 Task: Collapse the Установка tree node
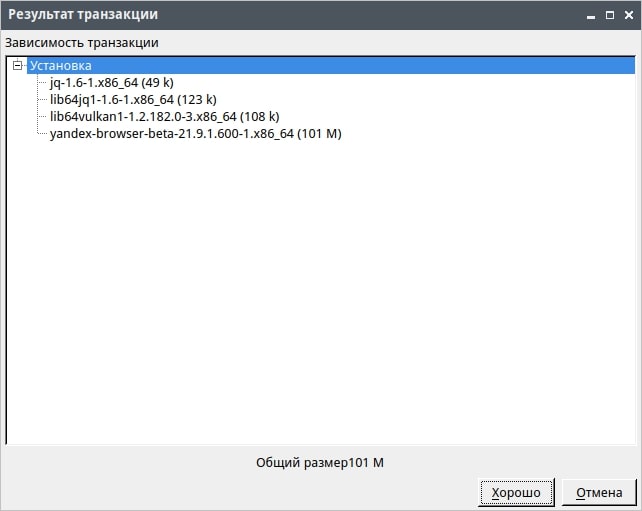coord(17,66)
